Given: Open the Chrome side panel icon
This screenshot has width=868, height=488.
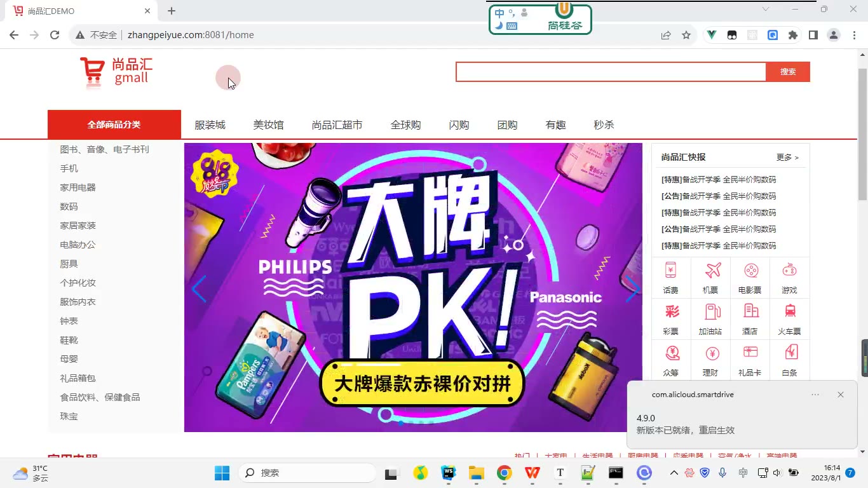Looking at the screenshot, I should click(x=813, y=35).
